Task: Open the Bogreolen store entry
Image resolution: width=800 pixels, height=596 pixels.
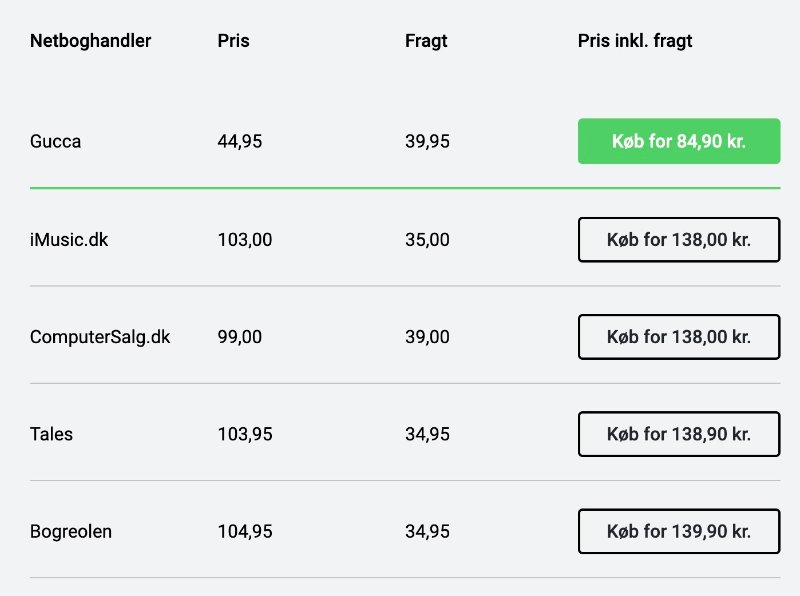Action: pyautogui.click(x=71, y=532)
